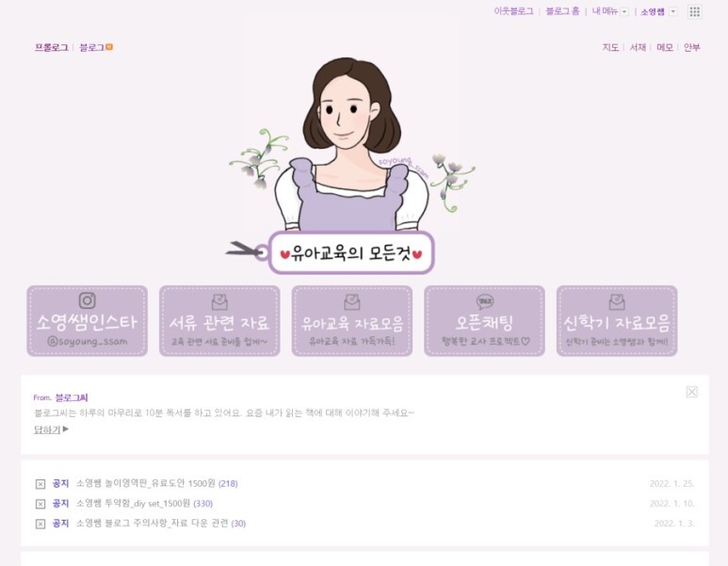Toggle the box icon beside 투약함 notice
This screenshot has height=566, width=728.
click(x=40, y=504)
